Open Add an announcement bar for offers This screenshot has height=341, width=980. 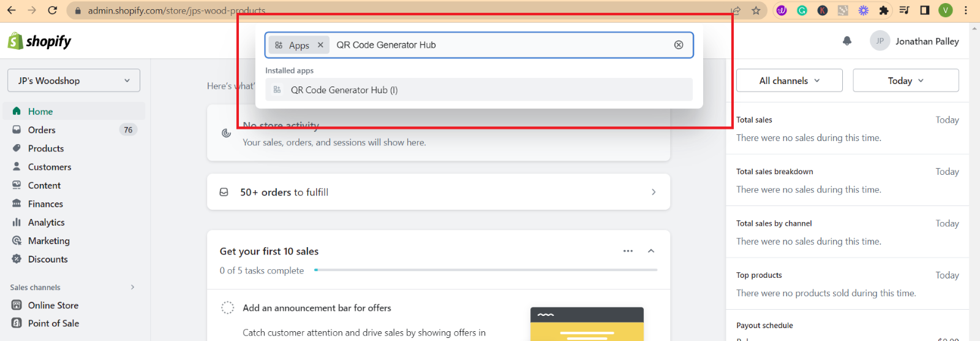[x=317, y=308]
